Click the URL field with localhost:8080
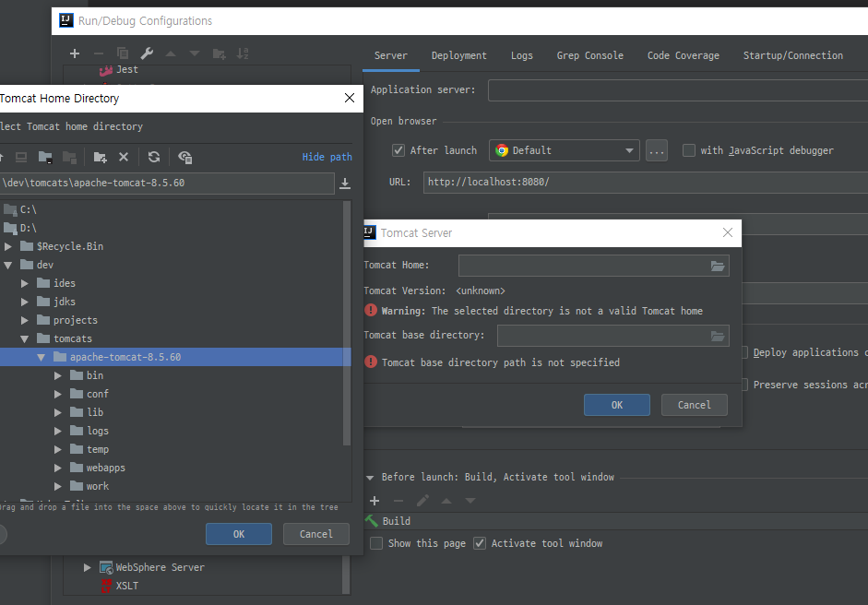Screen dimensions: 868x605 646,182
